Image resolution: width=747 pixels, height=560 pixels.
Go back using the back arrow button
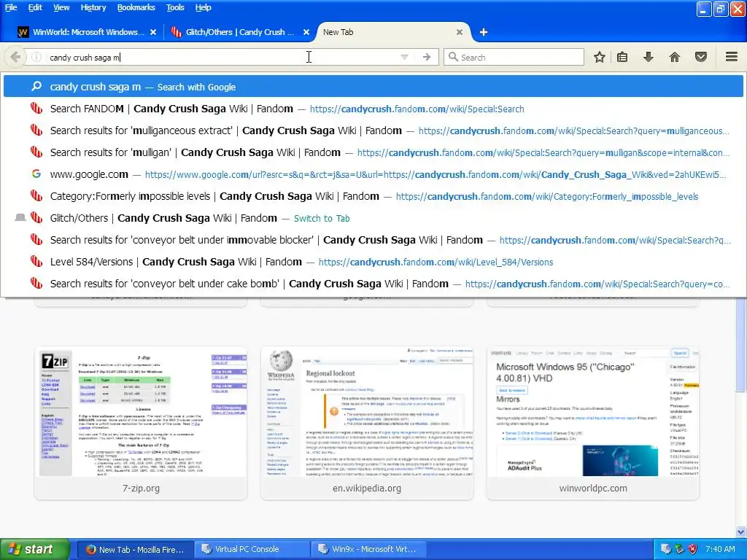(15, 57)
